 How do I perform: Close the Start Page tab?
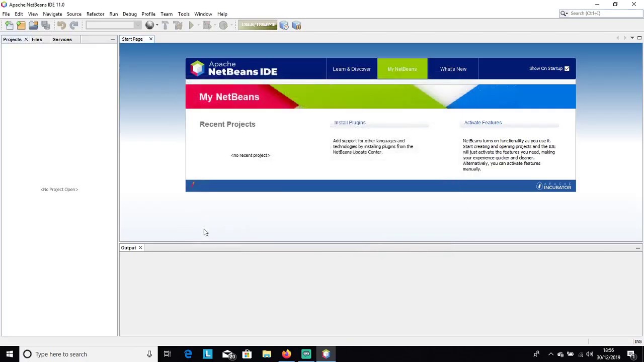click(150, 39)
